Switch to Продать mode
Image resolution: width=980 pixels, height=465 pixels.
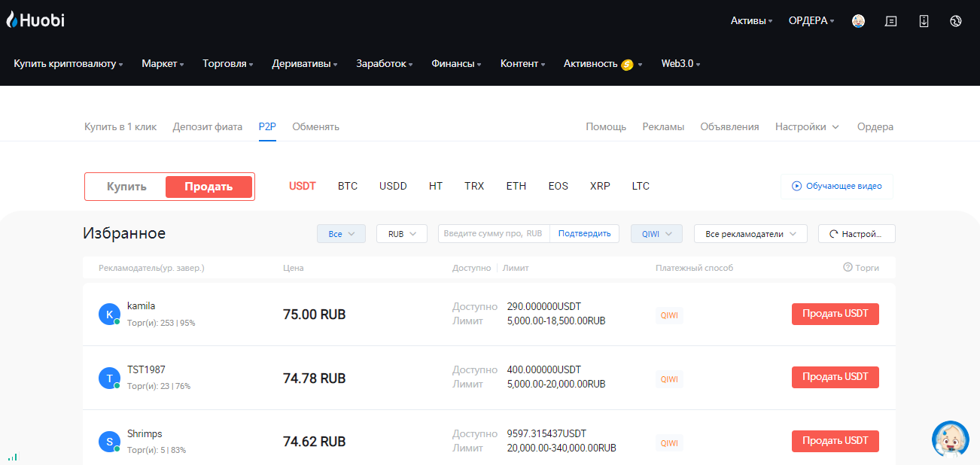[x=208, y=187]
